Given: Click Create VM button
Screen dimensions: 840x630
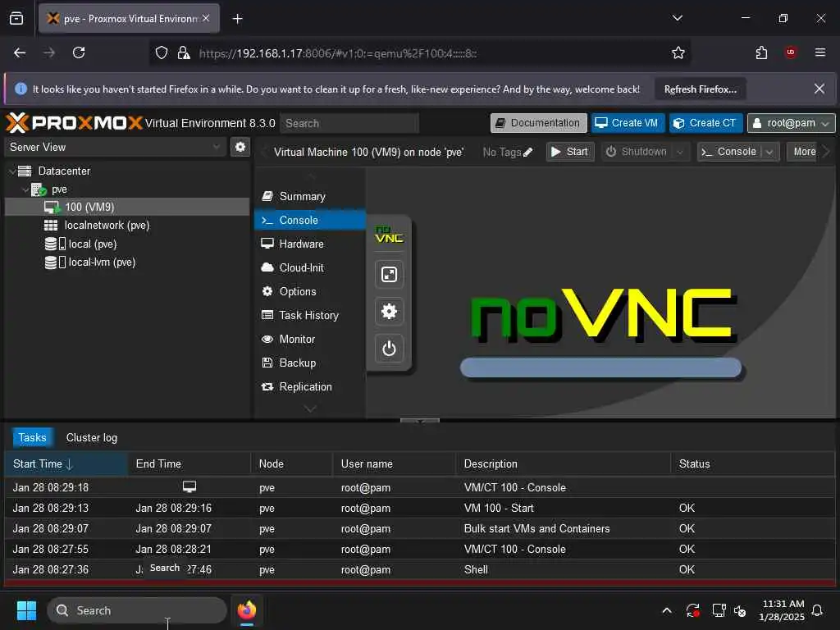Looking at the screenshot, I should 628,123.
